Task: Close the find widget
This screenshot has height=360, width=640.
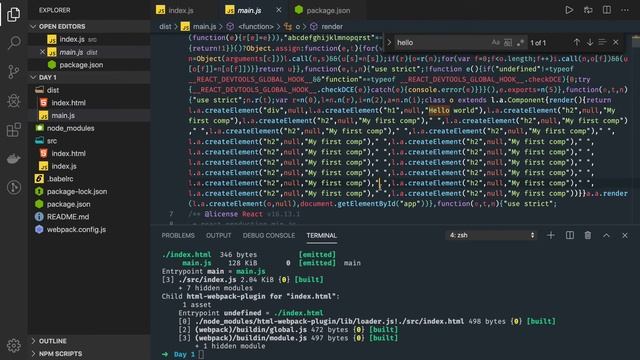Action: pyautogui.click(x=616, y=42)
